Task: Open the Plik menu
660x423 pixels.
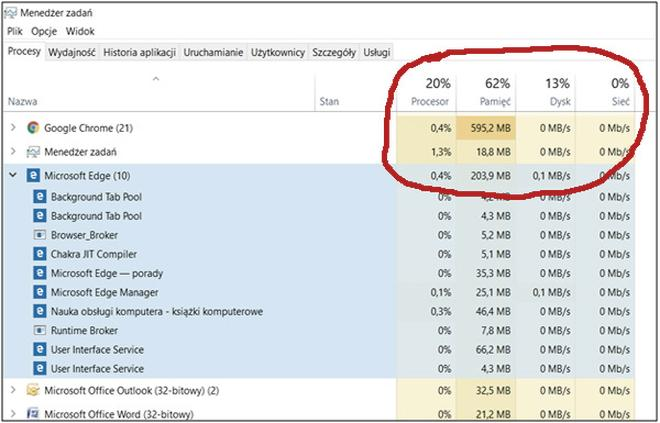Action: coord(15,31)
